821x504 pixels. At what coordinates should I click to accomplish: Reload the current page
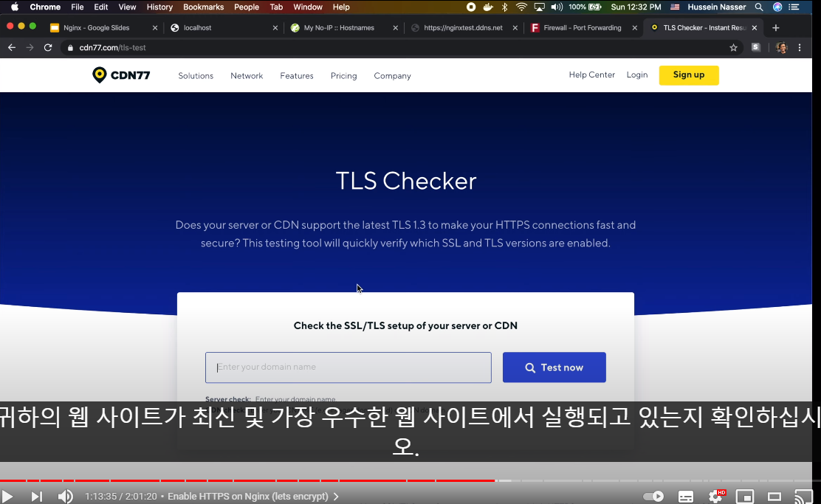48,48
